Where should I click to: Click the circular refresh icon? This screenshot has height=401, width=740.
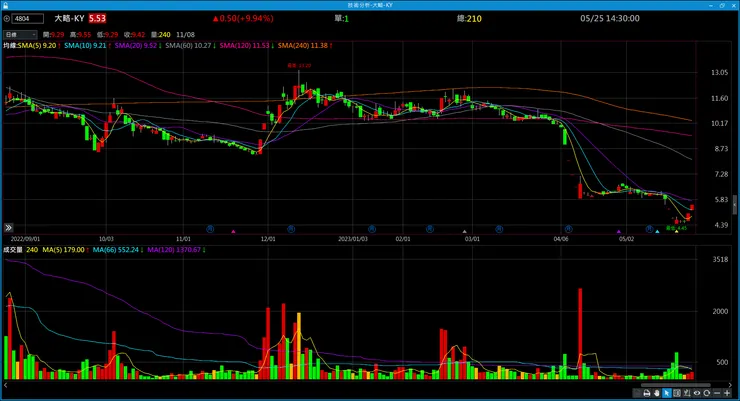point(706,393)
